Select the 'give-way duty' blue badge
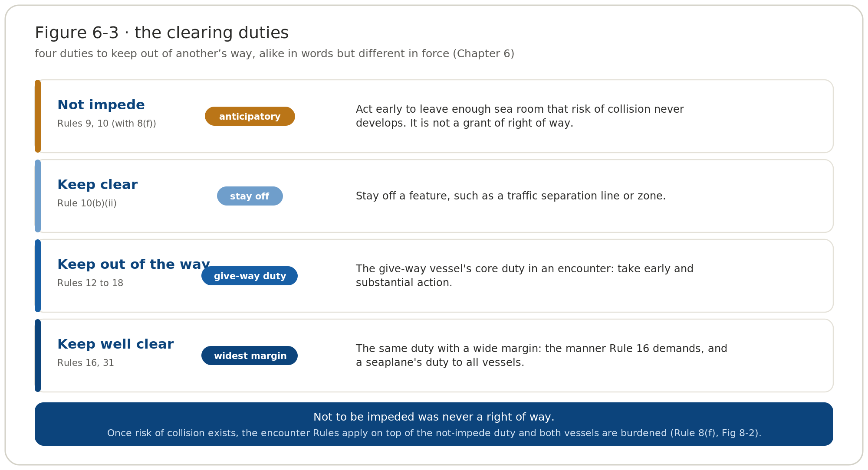 click(250, 276)
